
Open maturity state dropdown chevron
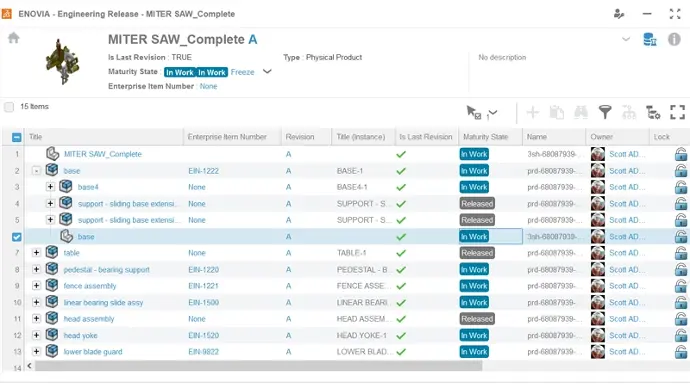(267, 71)
